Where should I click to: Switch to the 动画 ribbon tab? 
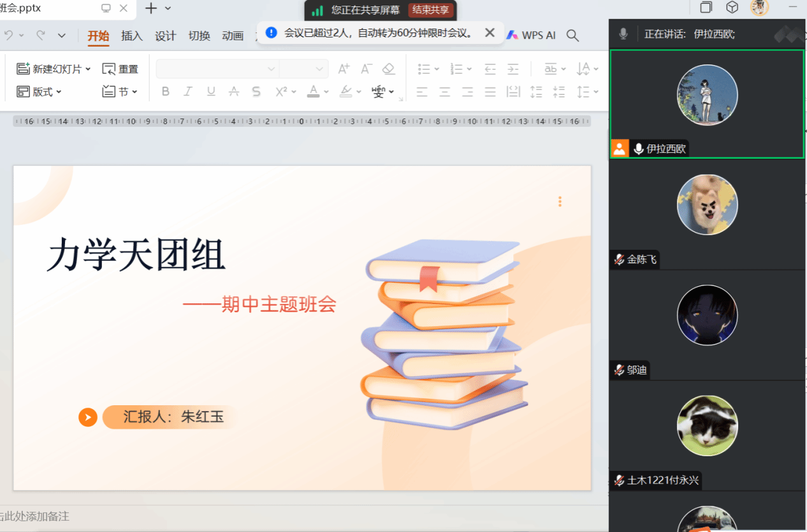click(233, 36)
